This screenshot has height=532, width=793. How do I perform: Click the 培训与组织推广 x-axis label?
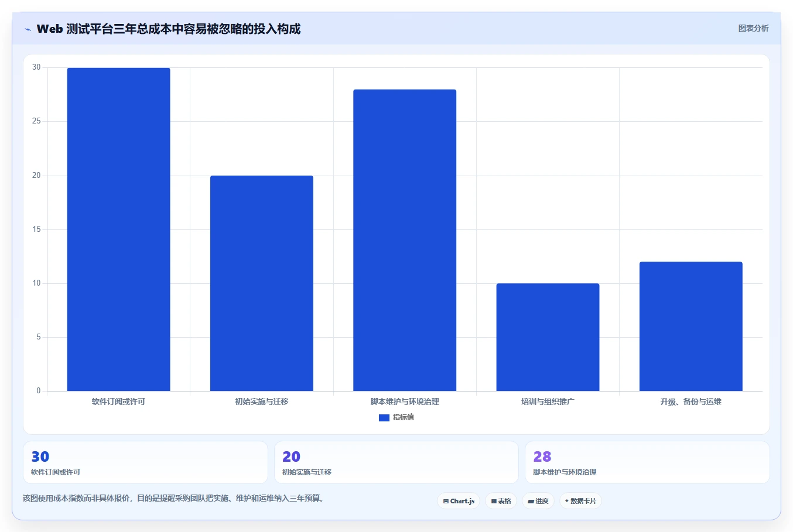548,401
